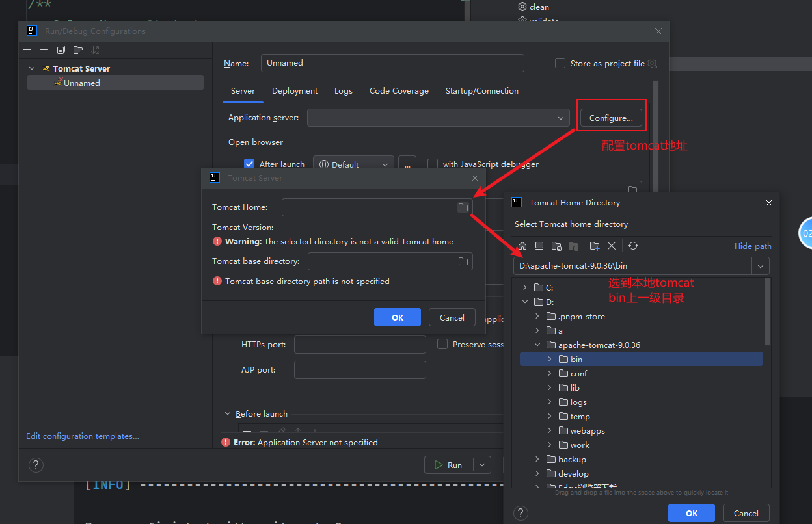The width and height of the screenshot is (812, 524).
Task: Click the configuration Name input field
Action: pos(392,63)
